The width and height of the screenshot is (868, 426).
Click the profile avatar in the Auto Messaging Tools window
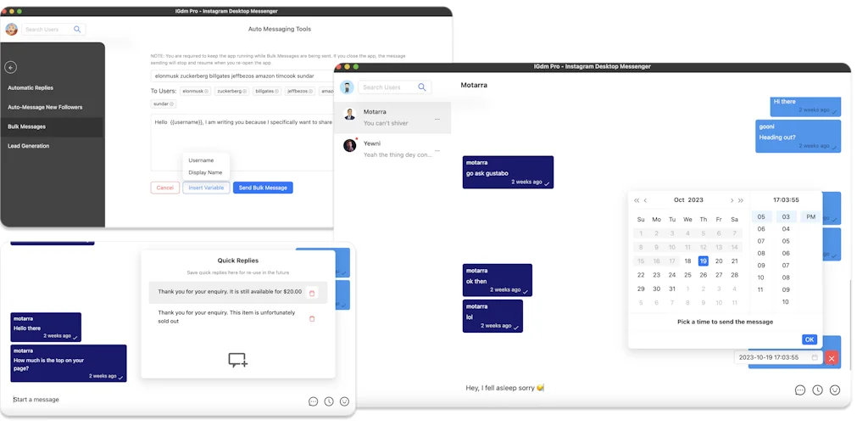[x=12, y=30]
